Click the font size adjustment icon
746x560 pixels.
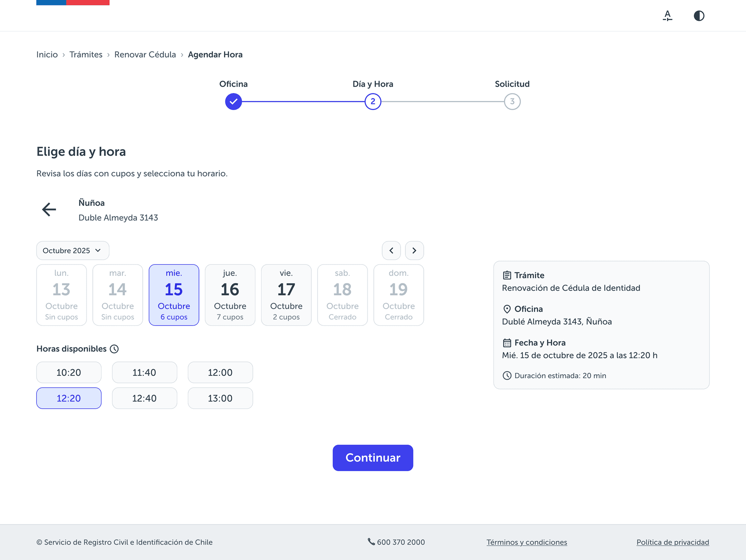click(x=667, y=16)
